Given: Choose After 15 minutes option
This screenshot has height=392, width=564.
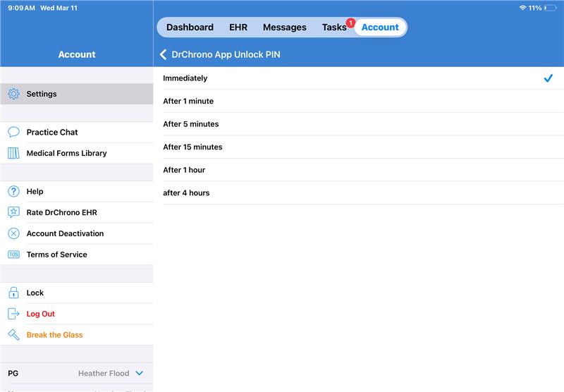Looking at the screenshot, I should 359,147.
